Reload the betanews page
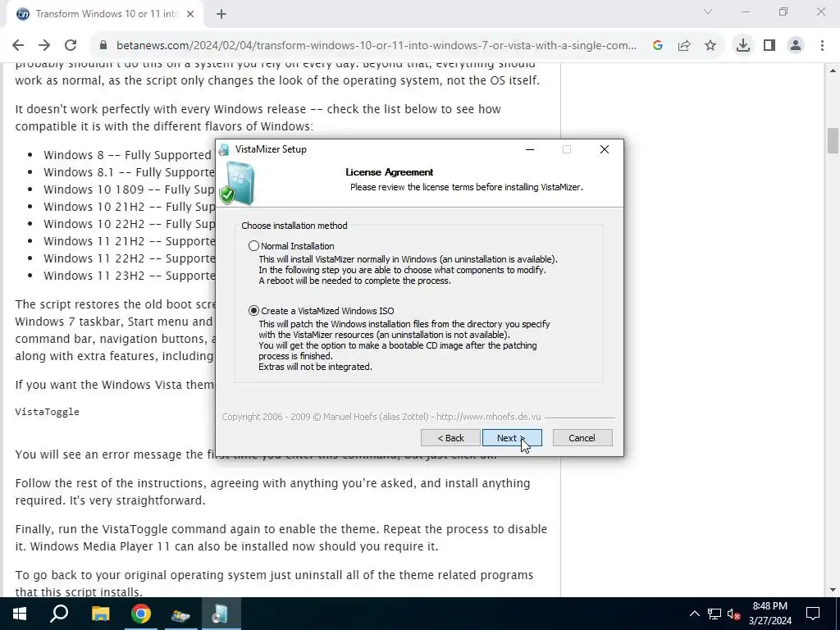 coord(71,46)
